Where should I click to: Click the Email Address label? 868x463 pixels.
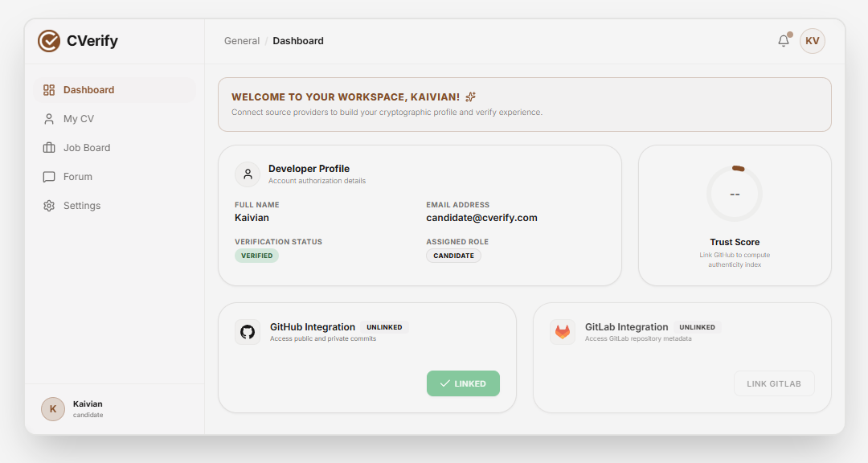[x=458, y=204]
